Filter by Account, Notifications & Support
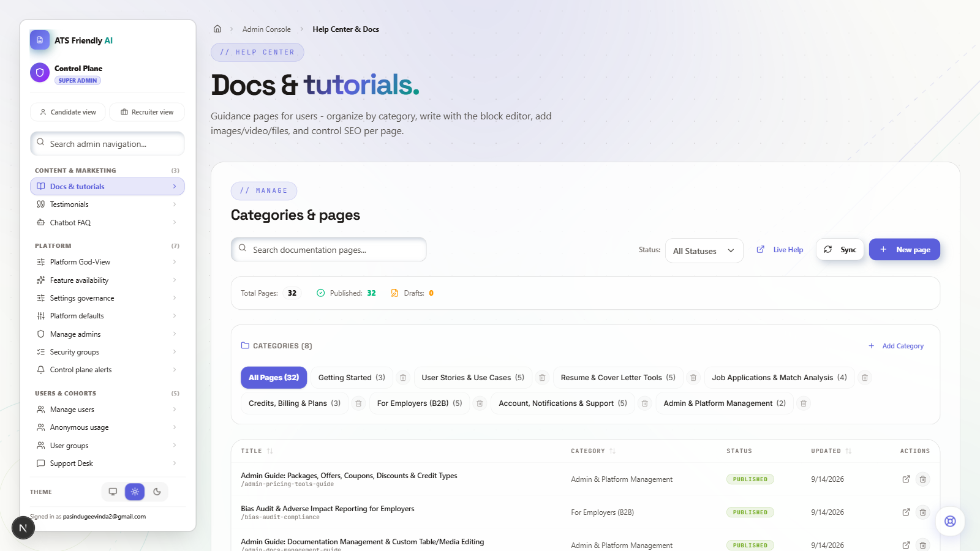The height and width of the screenshot is (551, 980). [563, 403]
